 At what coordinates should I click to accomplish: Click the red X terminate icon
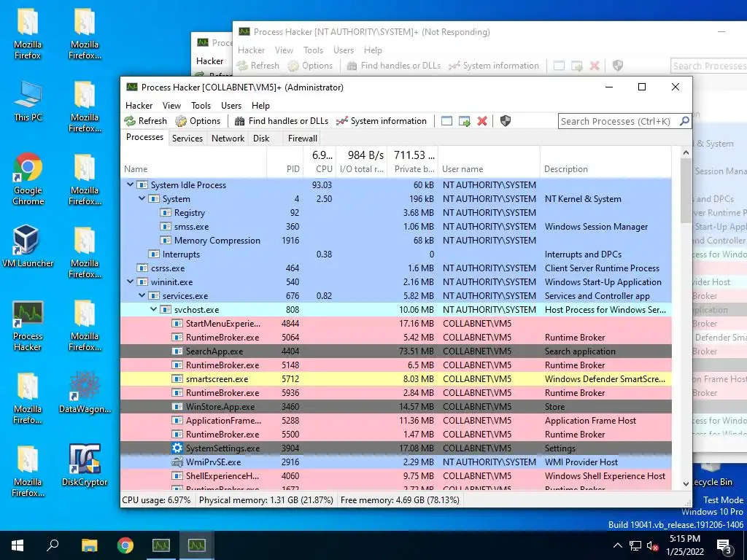tap(482, 121)
